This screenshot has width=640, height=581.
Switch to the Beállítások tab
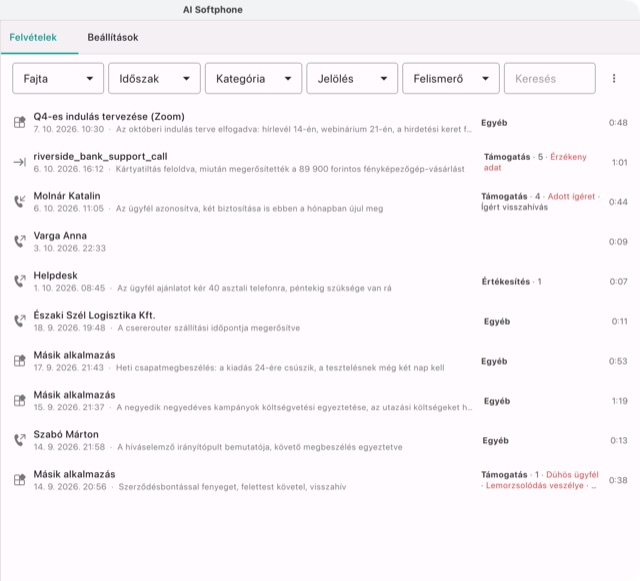point(113,38)
